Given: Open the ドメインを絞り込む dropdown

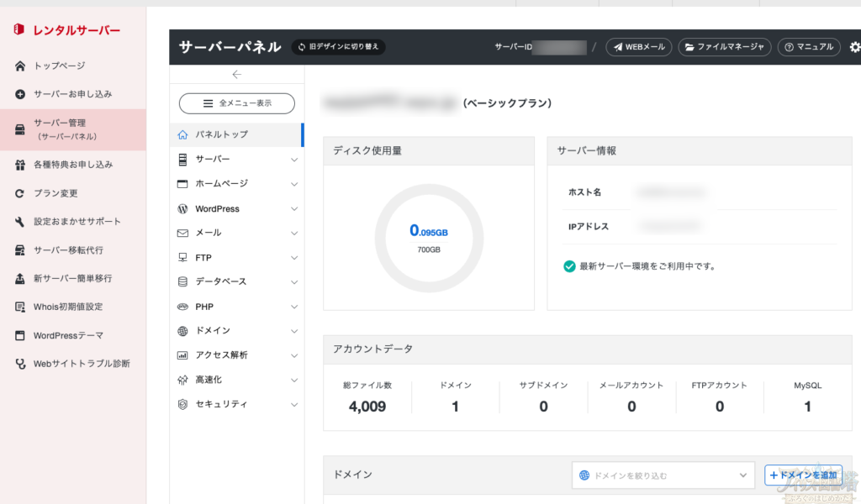Looking at the screenshot, I should click(x=663, y=475).
